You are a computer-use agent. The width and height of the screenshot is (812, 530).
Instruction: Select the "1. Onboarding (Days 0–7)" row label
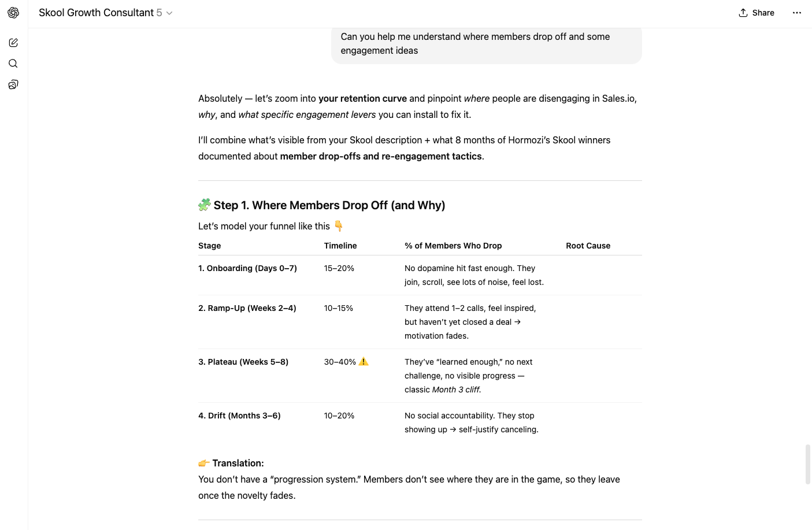pos(247,268)
